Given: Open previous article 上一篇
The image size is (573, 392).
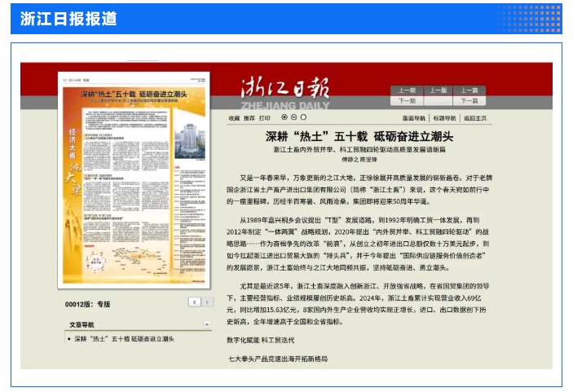Looking at the screenshot, I should [469, 90].
